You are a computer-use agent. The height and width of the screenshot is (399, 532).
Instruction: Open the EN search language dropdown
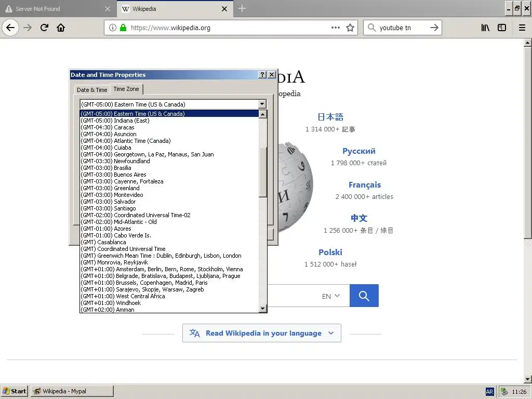coord(331,296)
